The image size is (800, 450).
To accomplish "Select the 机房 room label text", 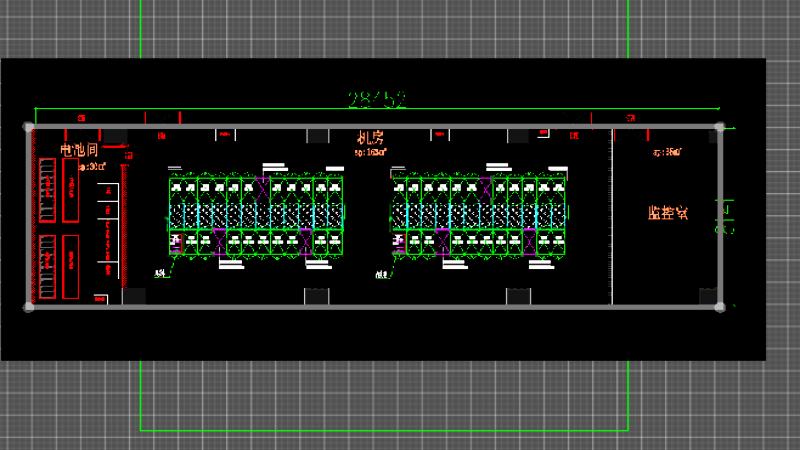I will coord(370,137).
